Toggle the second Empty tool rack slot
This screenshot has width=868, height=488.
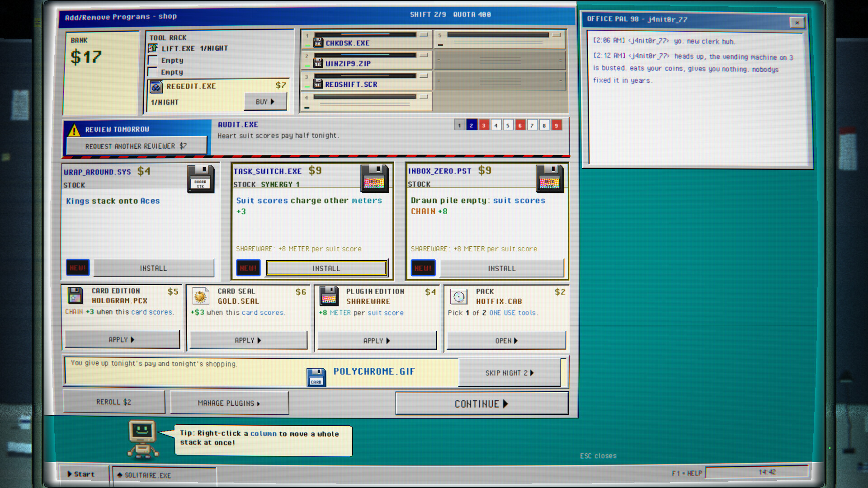[x=153, y=72]
